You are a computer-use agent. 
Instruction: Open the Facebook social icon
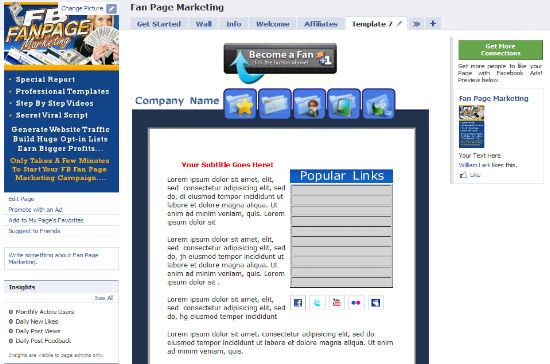298,303
